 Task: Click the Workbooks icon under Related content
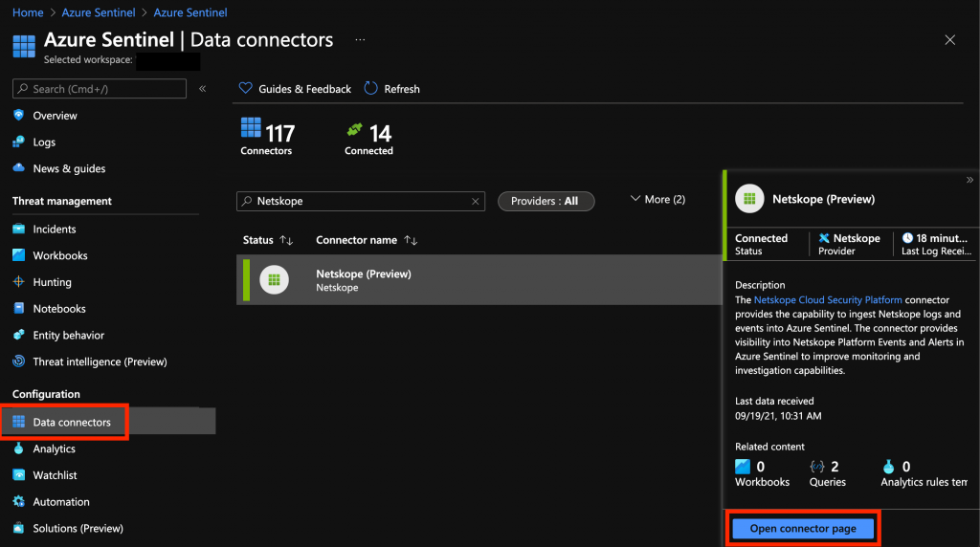pos(743,467)
